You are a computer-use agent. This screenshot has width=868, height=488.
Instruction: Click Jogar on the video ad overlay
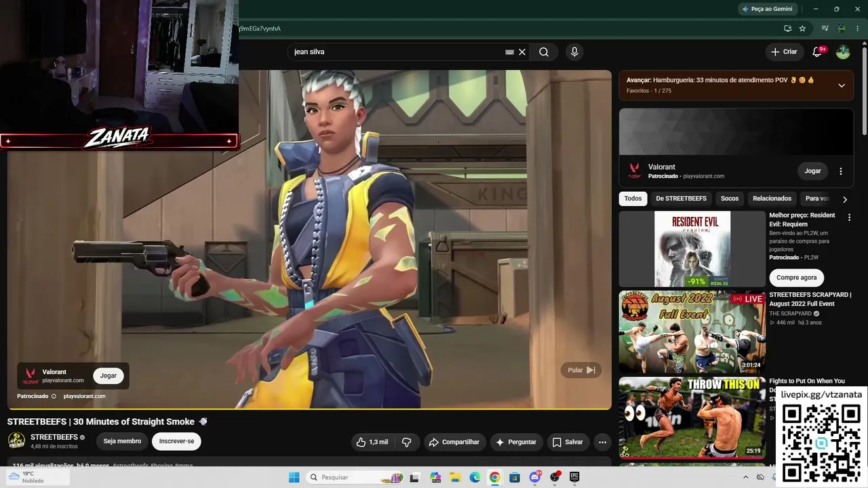108,375
